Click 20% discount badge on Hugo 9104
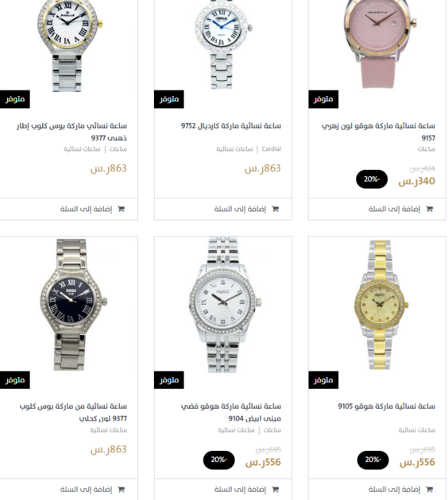448x500 pixels. pyautogui.click(x=219, y=460)
